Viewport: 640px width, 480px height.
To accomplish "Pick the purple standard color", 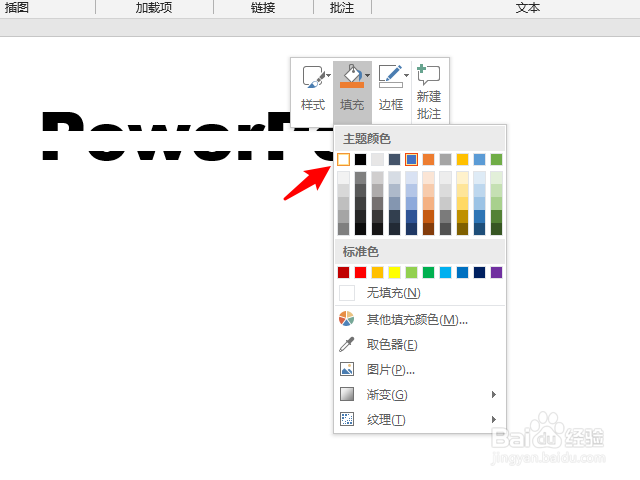I will pyautogui.click(x=496, y=272).
